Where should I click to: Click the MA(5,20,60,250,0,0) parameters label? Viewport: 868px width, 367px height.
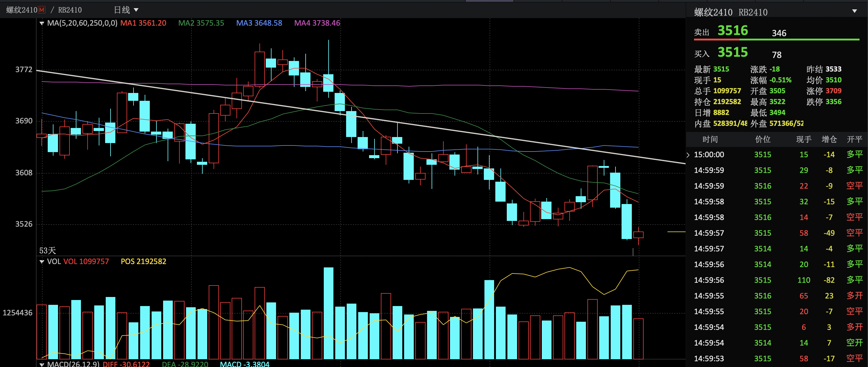tap(82, 23)
